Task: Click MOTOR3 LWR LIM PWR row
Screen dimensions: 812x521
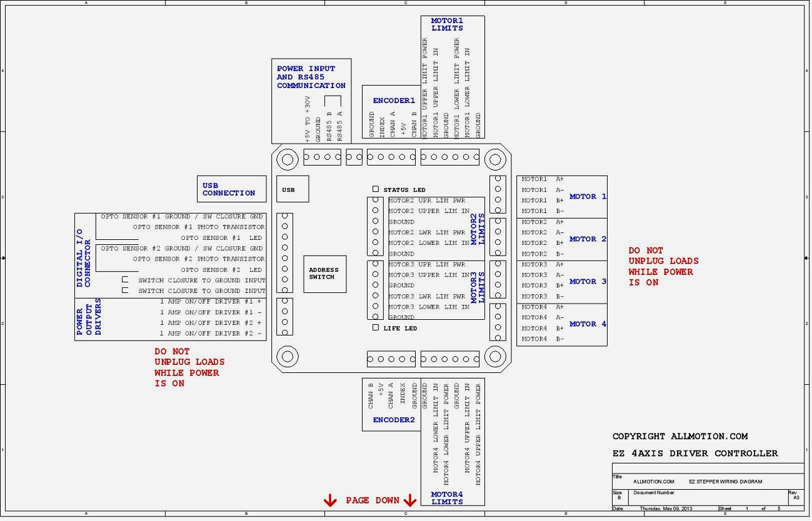Action: click(x=428, y=296)
